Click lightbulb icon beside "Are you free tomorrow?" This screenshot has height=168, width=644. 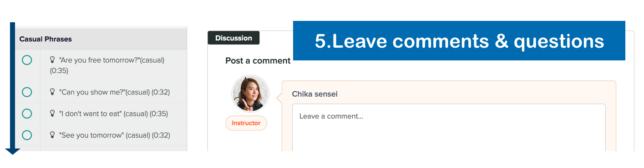point(52,59)
